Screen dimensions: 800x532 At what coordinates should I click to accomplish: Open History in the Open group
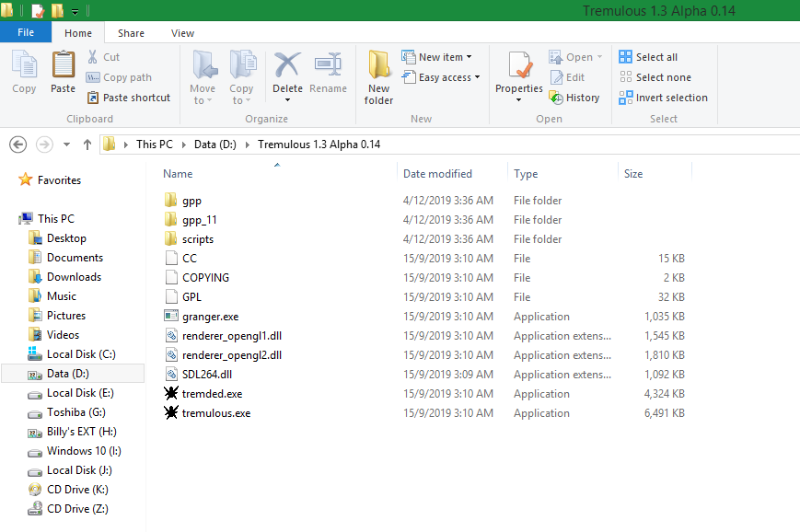(574, 98)
